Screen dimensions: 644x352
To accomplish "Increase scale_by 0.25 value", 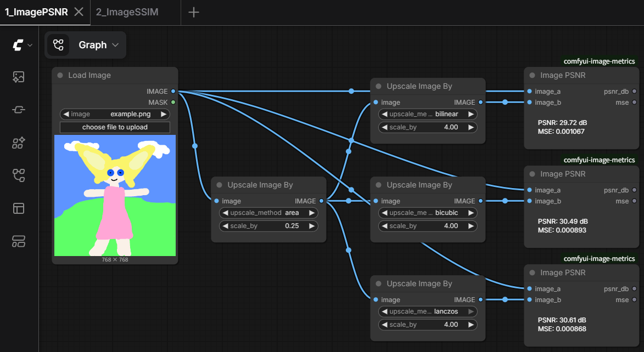I will pos(312,226).
